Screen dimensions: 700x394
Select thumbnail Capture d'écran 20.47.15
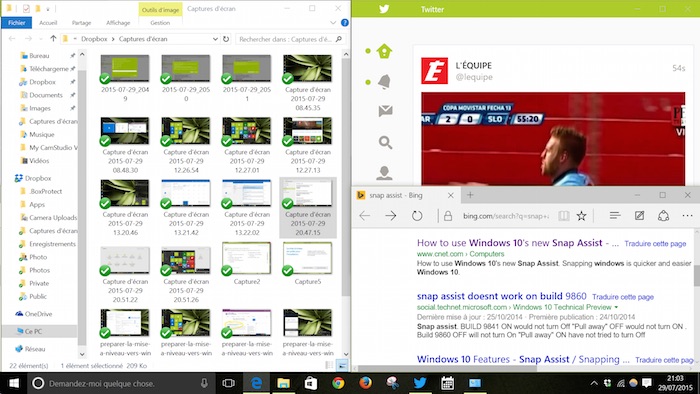[x=308, y=208]
